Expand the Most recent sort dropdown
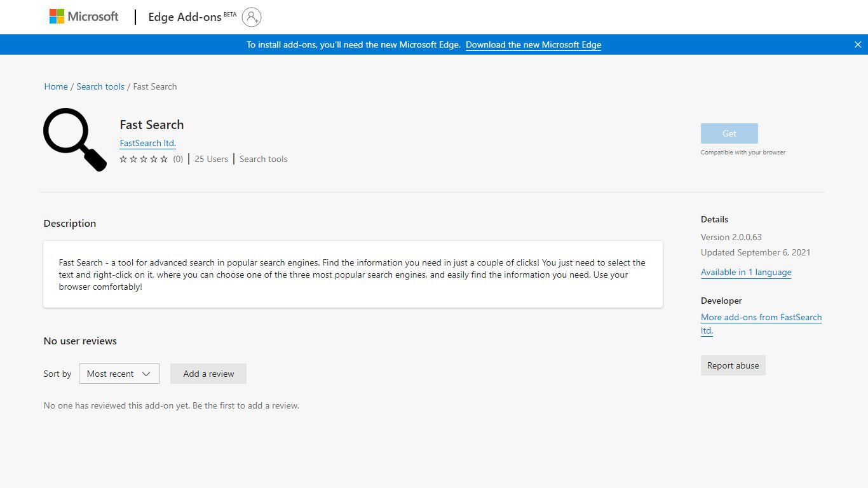 (x=119, y=374)
